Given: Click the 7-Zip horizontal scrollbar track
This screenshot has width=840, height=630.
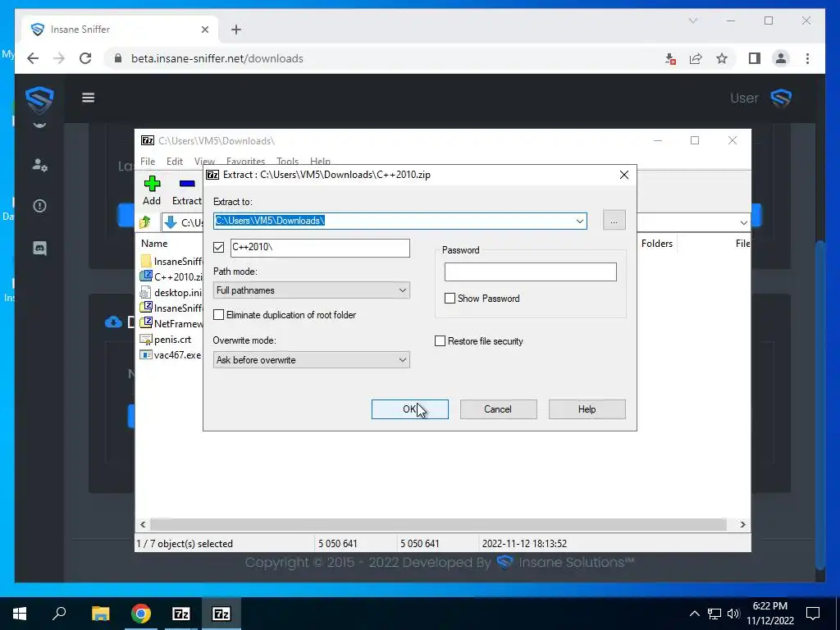Looking at the screenshot, I should click(x=438, y=524).
